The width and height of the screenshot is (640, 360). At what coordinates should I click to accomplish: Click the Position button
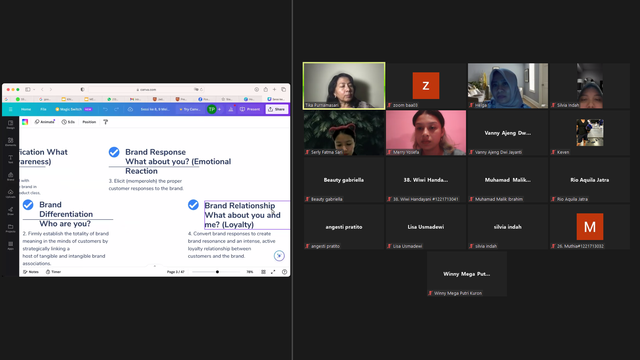pos(89,122)
